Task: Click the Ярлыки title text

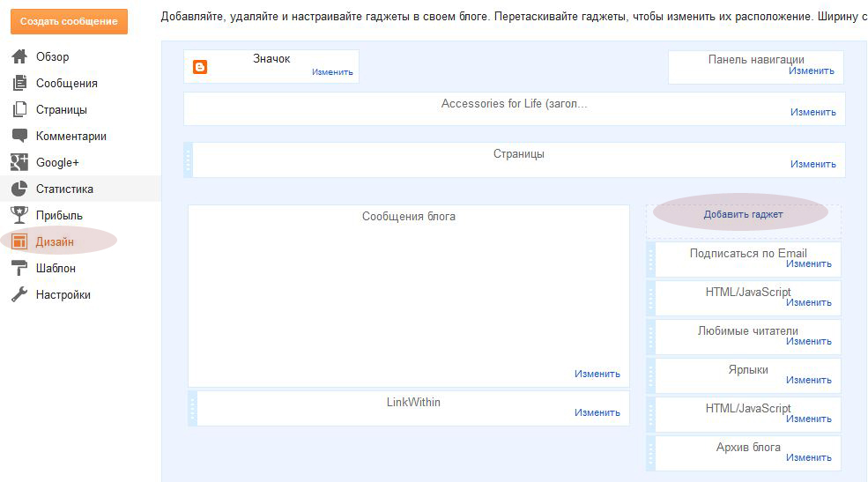Action: pos(748,370)
